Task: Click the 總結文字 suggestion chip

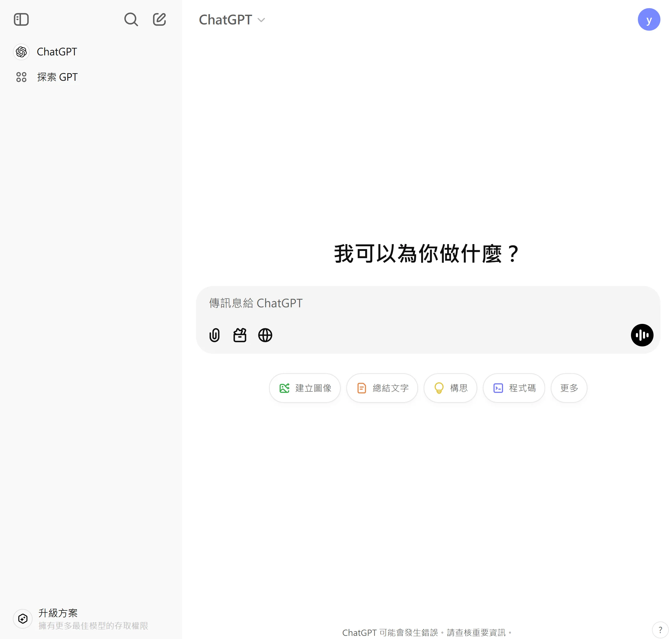Action: pyautogui.click(x=382, y=388)
